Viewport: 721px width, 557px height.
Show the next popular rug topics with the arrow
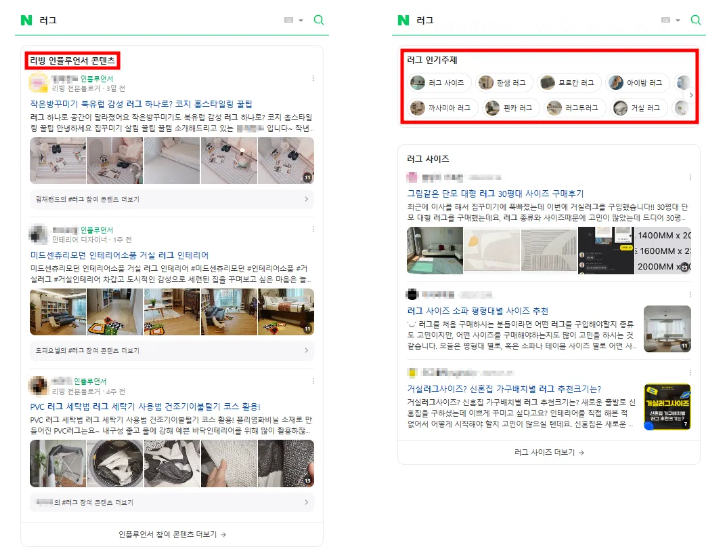(690, 95)
